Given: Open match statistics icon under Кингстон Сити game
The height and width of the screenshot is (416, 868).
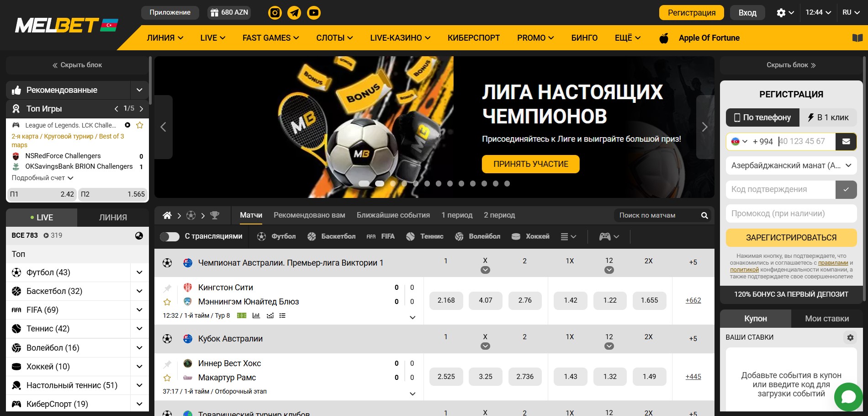Looking at the screenshot, I should 257,315.
